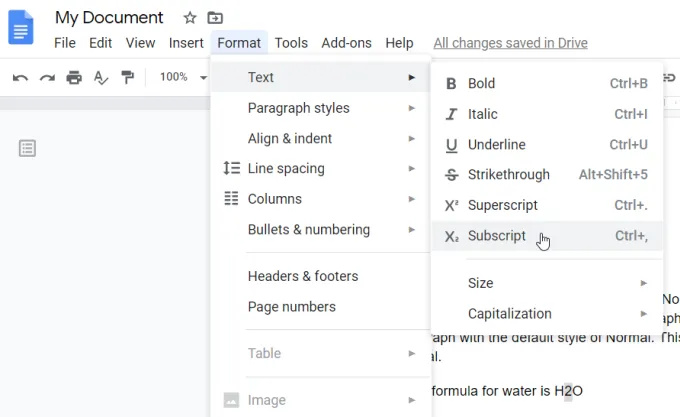The width and height of the screenshot is (680, 417).
Task: Toggle Bold formatting in Text submenu
Action: pyautogui.click(x=481, y=84)
